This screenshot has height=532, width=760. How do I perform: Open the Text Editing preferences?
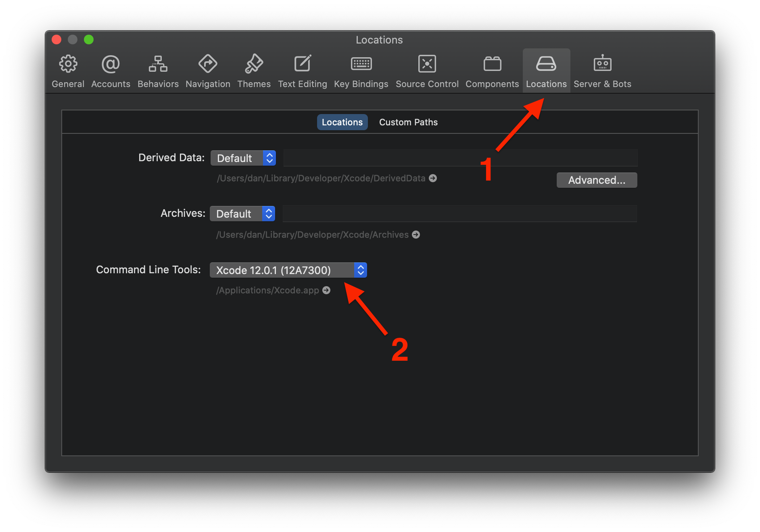(x=303, y=71)
